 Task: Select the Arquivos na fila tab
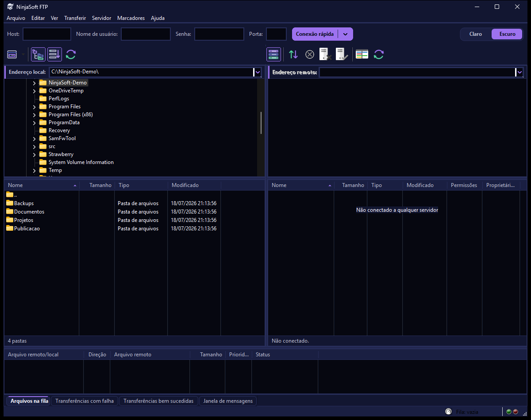(28, 401)
